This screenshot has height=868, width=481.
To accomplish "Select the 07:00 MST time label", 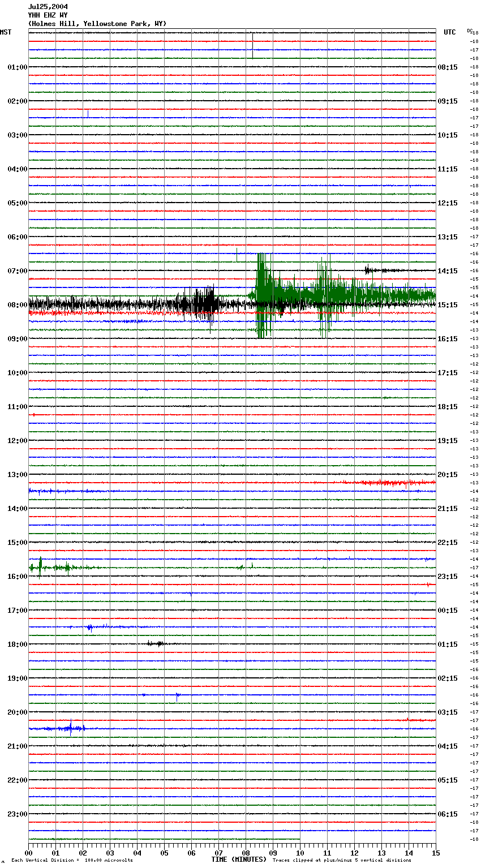I will pos(18,271).
